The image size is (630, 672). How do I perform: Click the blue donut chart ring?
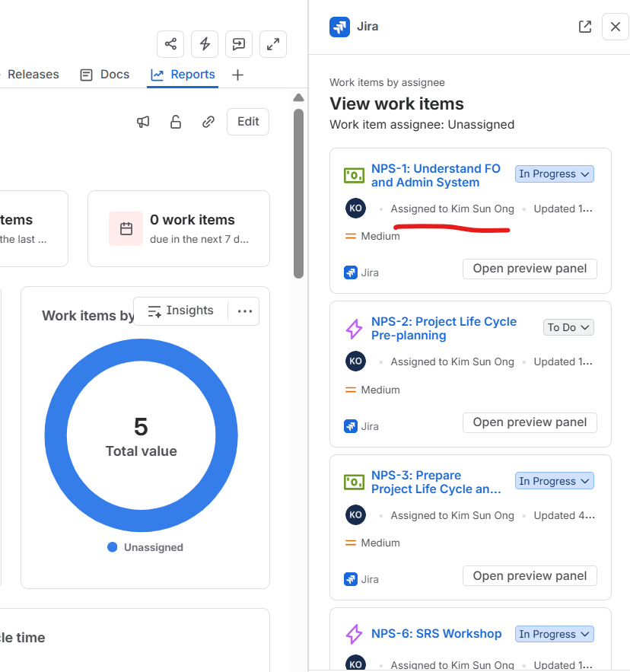click(56, 435)
